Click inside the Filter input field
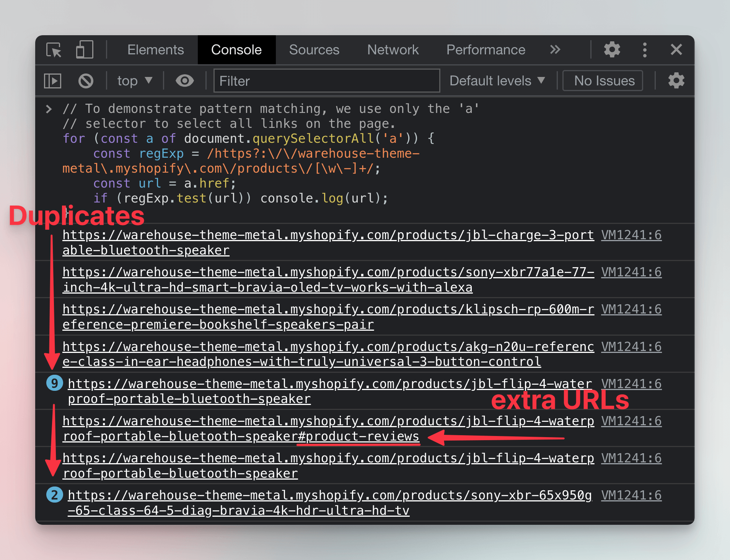Screen dimensions: 730x560 pos(326,81)
